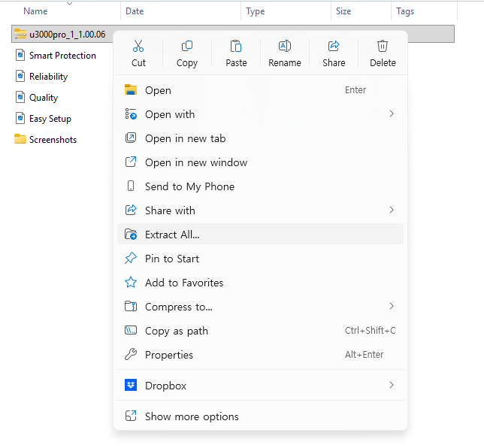
Task: Select the Quality file name
Action: pyautogui.click(x=44, y=98)
